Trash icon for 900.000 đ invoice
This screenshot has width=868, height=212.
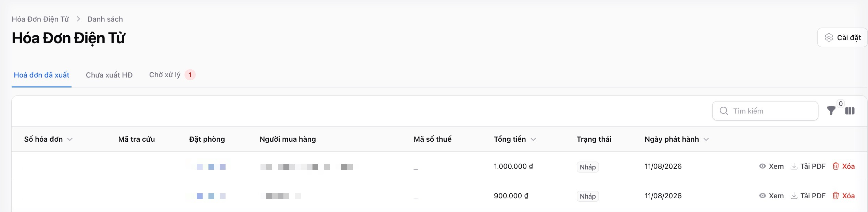(x=835, y=196)
